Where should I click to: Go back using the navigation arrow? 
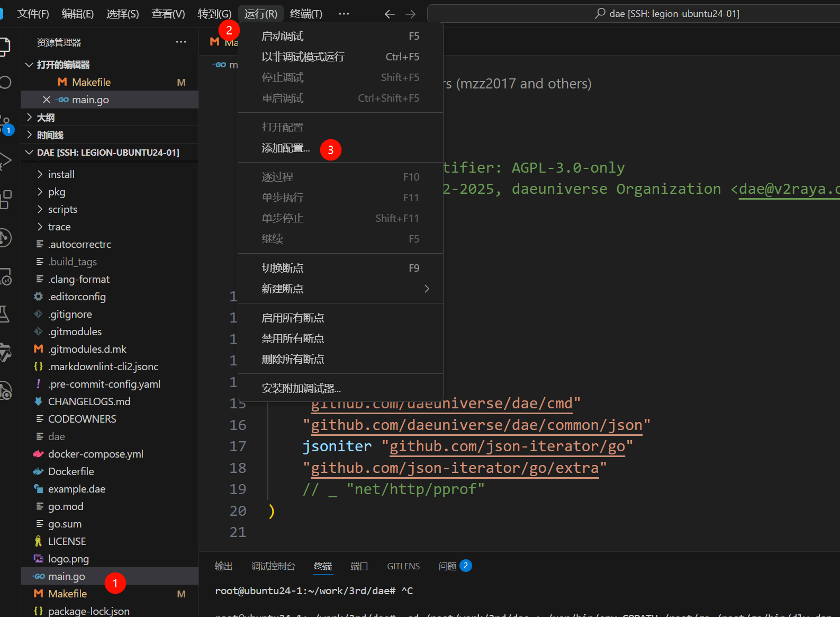(x=390, y=14)
